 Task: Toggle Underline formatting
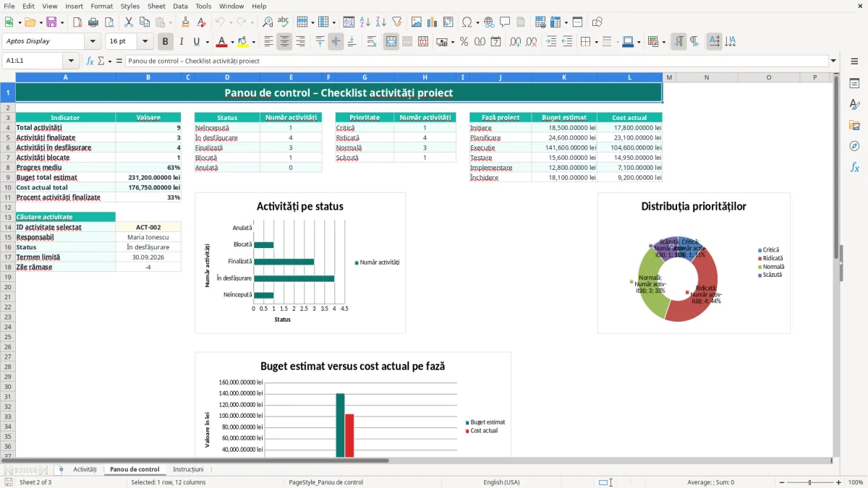(197, 42)
